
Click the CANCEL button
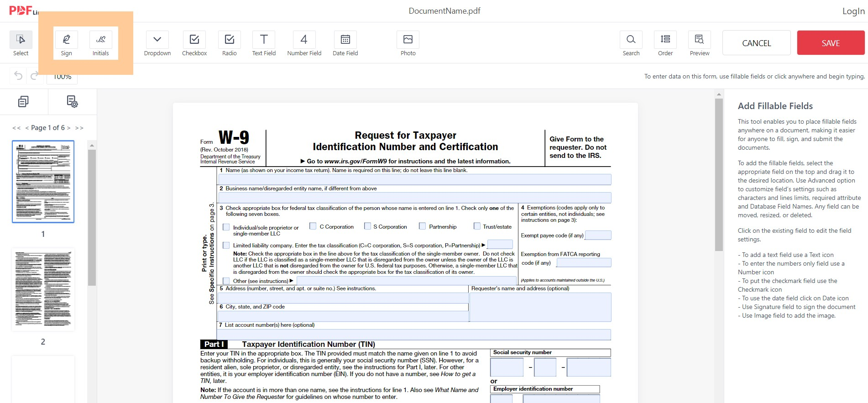pyautogui.click(x=757, y=43)
